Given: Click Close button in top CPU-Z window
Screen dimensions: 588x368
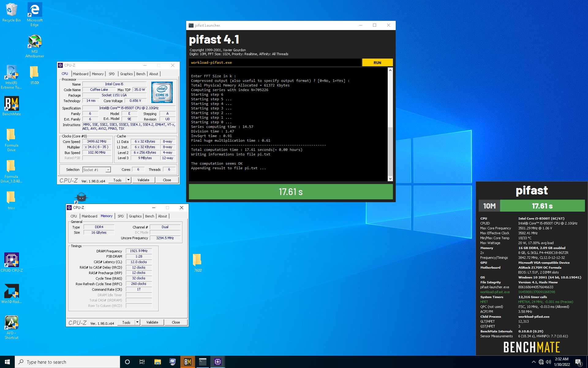Looking at the screenshot, I should click(x=167, y=180).
